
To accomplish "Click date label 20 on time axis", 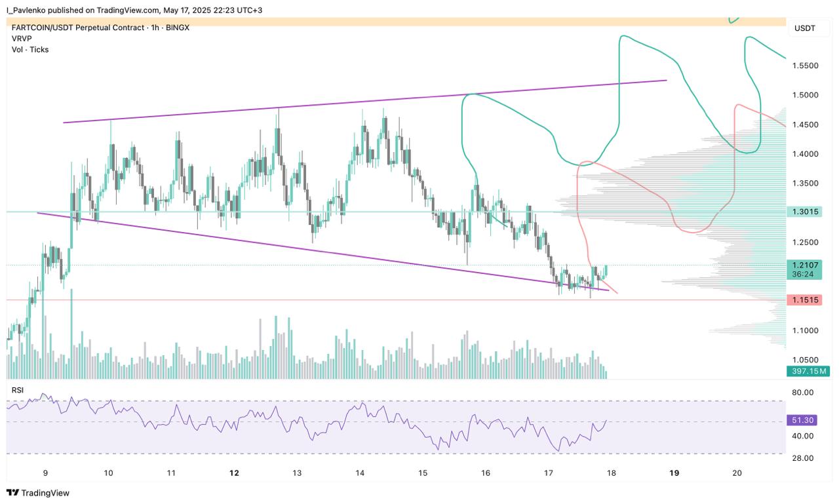I will click(x=737, y=473).
